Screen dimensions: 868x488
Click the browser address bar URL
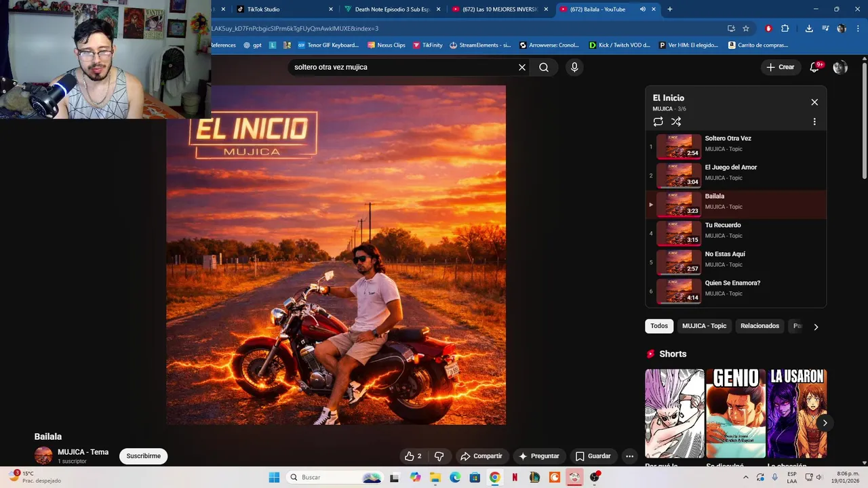(294, 28)
